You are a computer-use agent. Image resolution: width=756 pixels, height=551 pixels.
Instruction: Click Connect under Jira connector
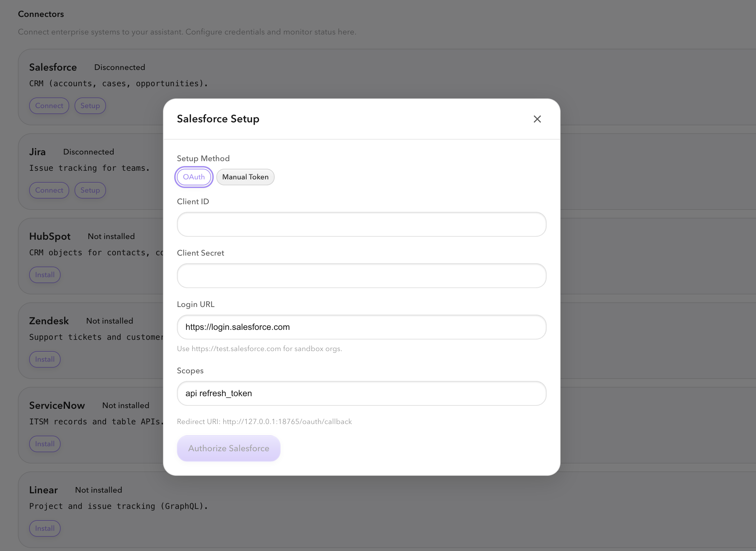(49, 190)
